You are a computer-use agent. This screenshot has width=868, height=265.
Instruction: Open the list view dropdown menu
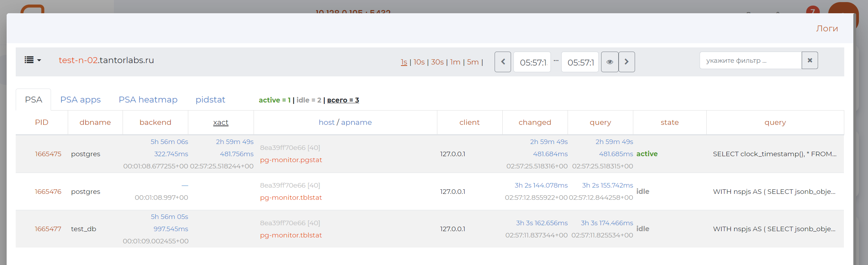click(x=32, y=60)
